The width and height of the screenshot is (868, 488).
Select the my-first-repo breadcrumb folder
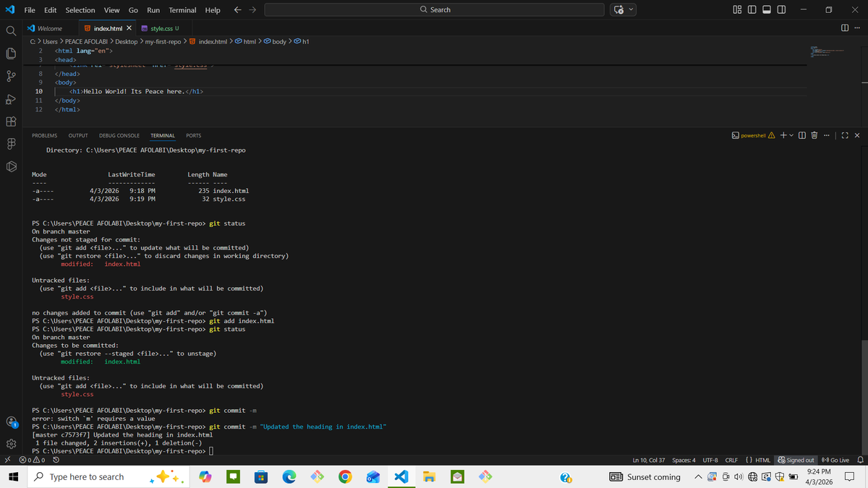click(163, 41)
